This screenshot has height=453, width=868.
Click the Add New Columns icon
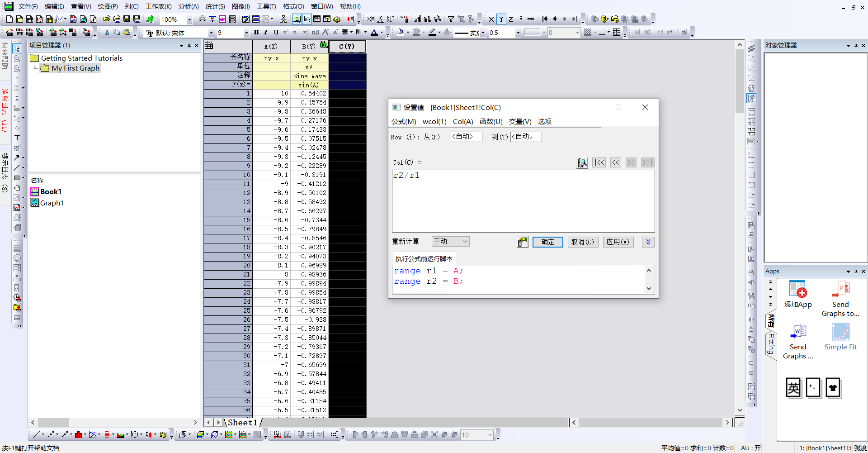point(350,19)
